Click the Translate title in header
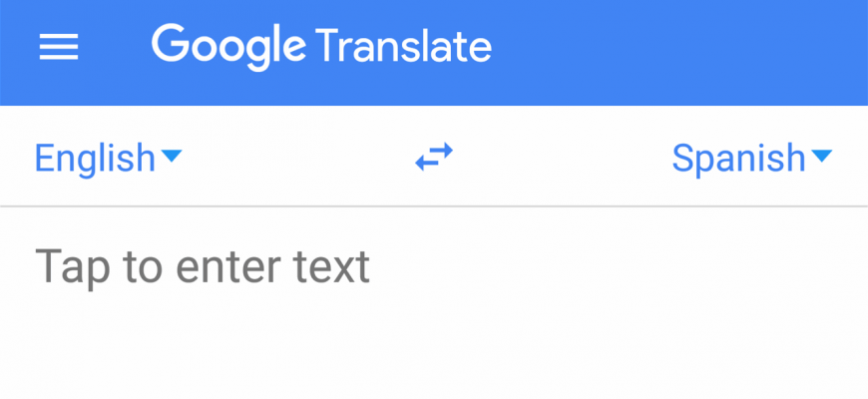This screenshot has width=868, height=399. [x=403, y=46]
